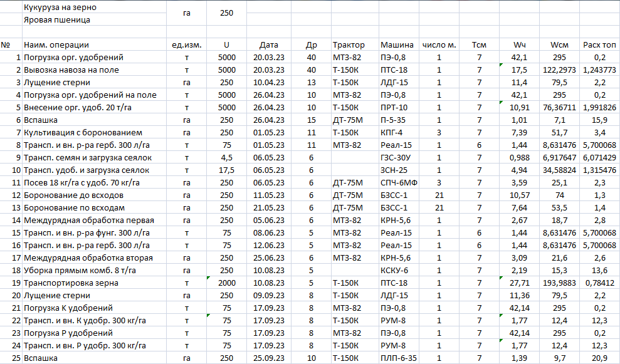This screenshot has width=620, height=364.
Task: Click the header cell "Wч"
Action: pos(519,44)
